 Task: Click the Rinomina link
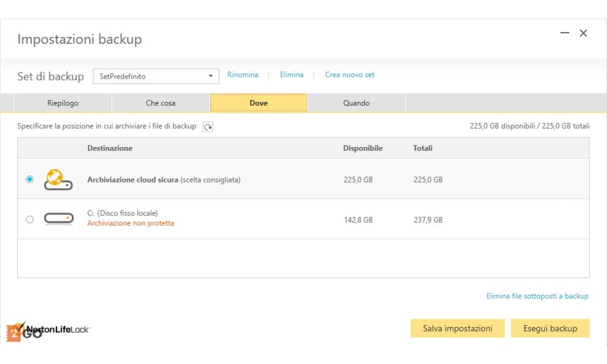pyautogui.click(x=243, y=75)
